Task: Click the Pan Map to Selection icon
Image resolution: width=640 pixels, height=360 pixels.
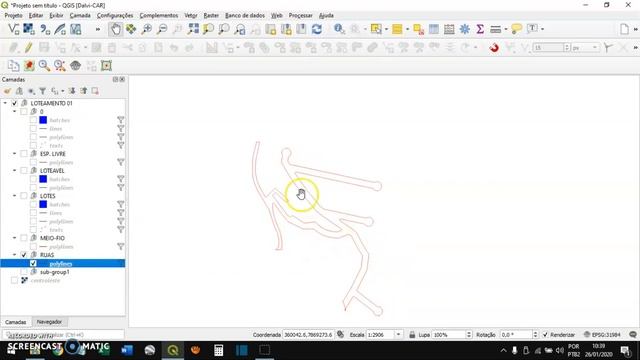Action: click(131, 29)
